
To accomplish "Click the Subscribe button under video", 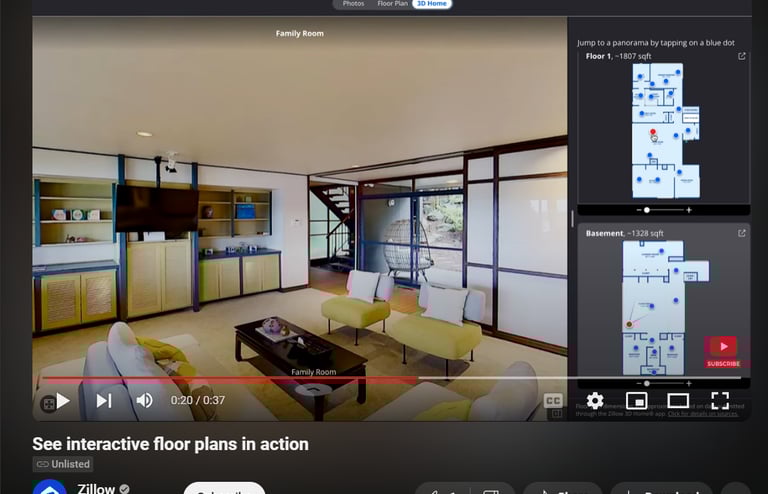I will (224, 488).
